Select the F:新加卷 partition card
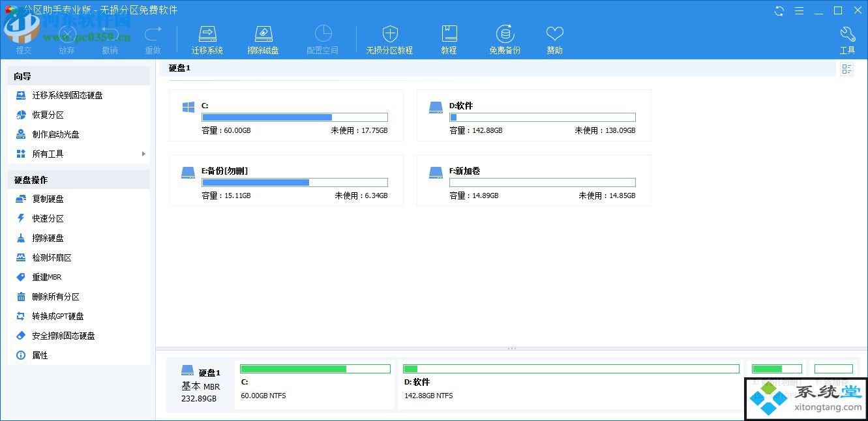Image resolution: width=868 pixels, height=421 pixels. 534,181
